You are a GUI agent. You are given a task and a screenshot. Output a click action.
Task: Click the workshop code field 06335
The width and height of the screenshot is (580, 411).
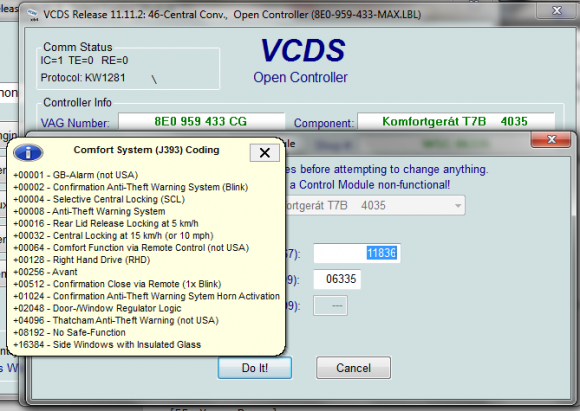[x=337, y=279]
